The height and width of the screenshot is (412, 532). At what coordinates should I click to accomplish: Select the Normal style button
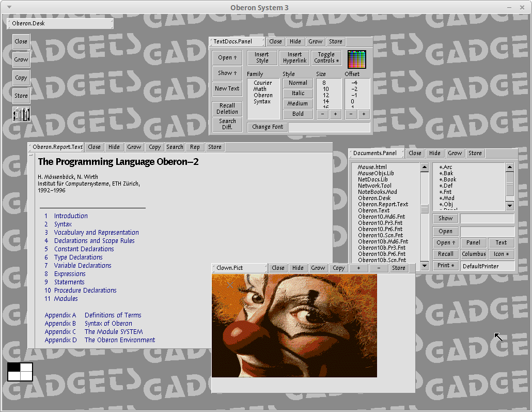pos(298,83)
